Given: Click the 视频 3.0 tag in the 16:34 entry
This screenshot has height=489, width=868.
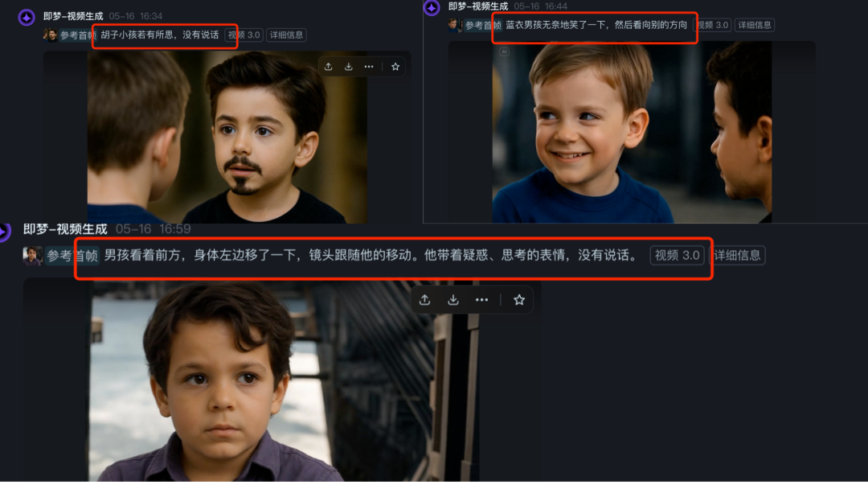Looking at the screenshot, I should pyautogui.click(x=244, y=35).
